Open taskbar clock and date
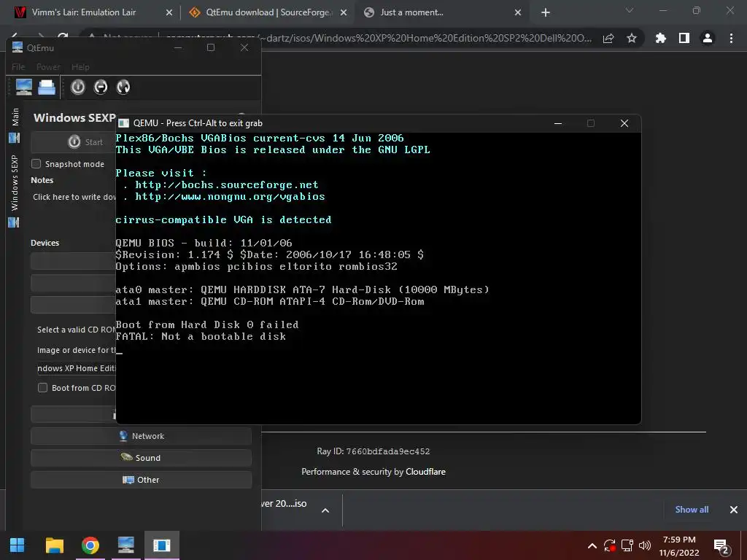The image size is (747, 560). click(x=679, y=545)
